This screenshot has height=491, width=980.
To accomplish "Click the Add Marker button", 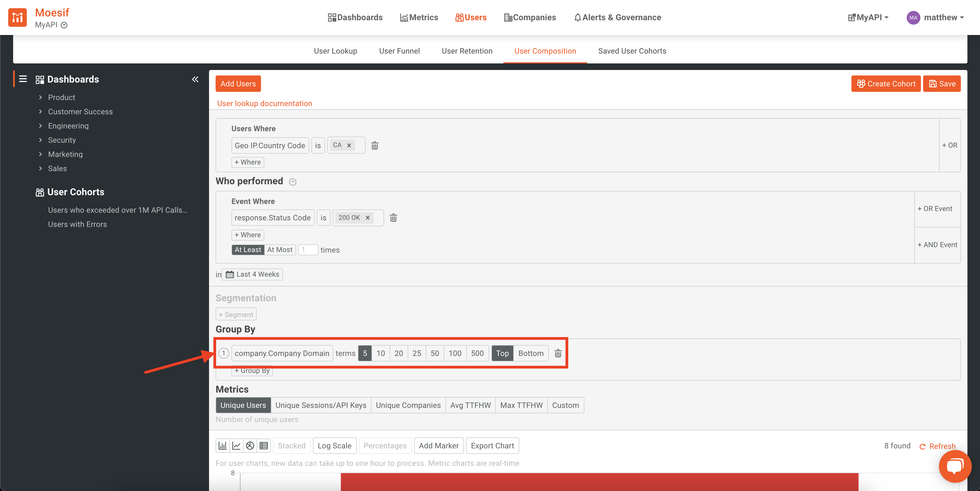I will (x=439, y=445).
